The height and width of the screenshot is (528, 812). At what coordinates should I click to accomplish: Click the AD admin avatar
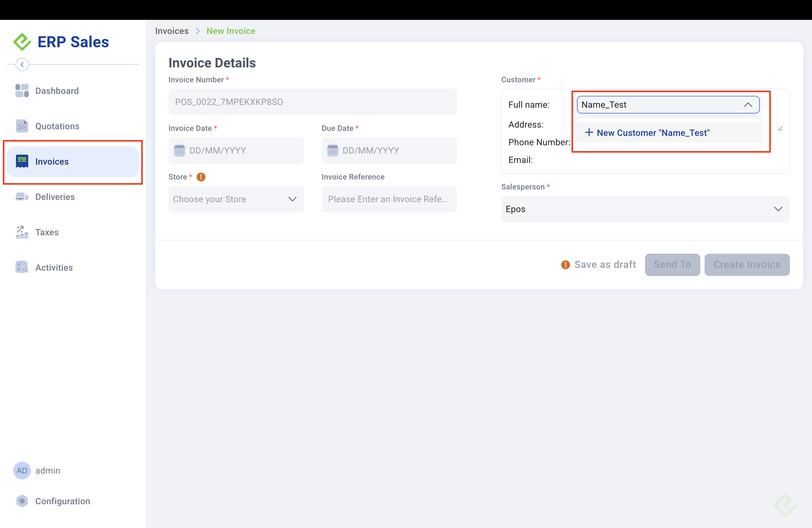click(22, 471)
